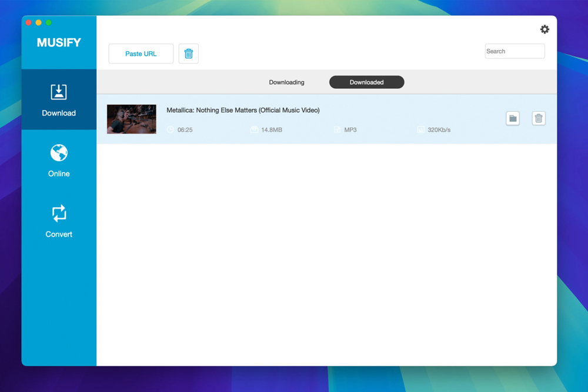Open the Online globe section
Image resolution: width=588 pixels, height=392 pixels.
tap(59, 160)
